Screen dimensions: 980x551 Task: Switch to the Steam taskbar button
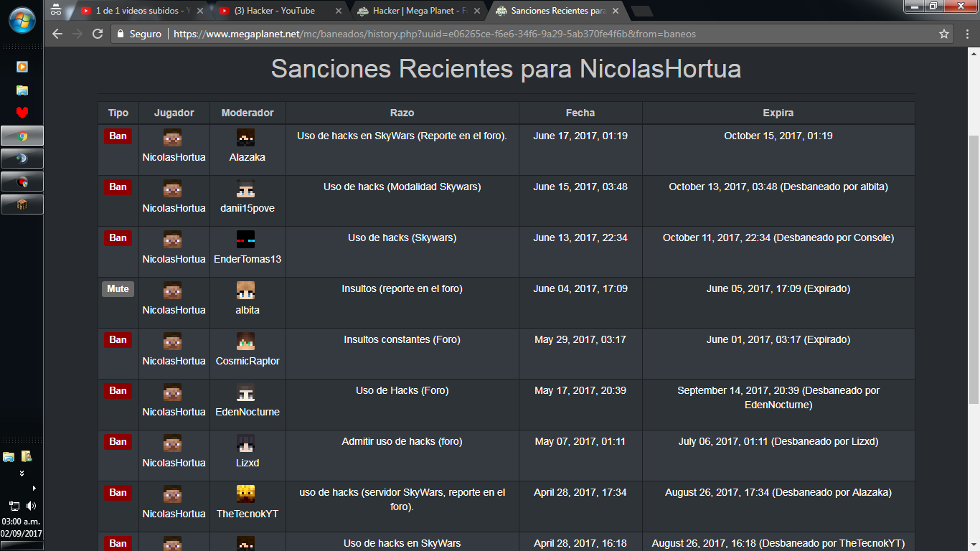coord(22,159)
